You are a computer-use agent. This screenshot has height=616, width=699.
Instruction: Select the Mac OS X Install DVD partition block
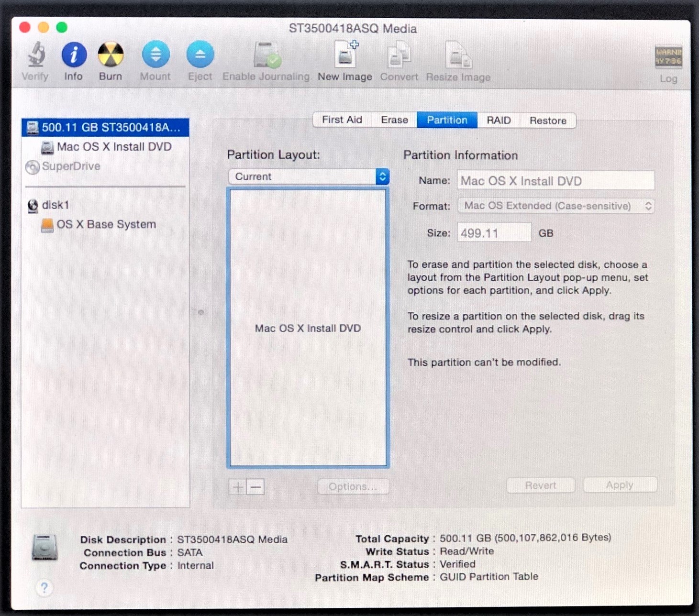click(308, 328)
